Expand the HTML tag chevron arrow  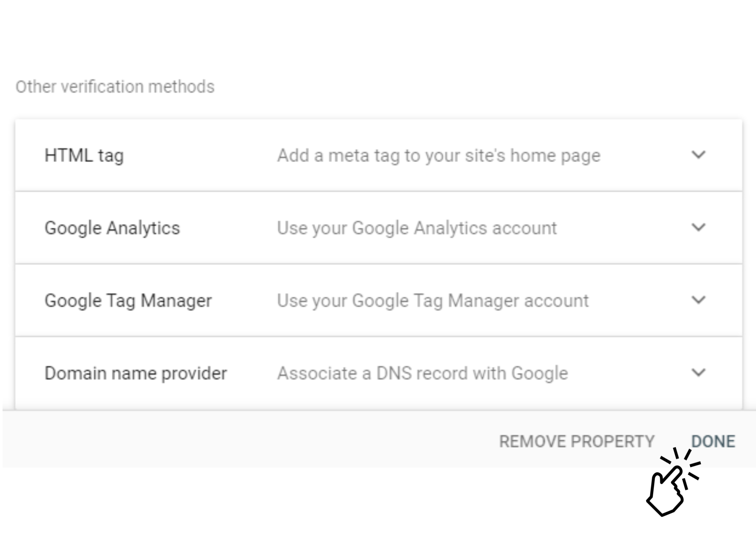click(698, 155)
